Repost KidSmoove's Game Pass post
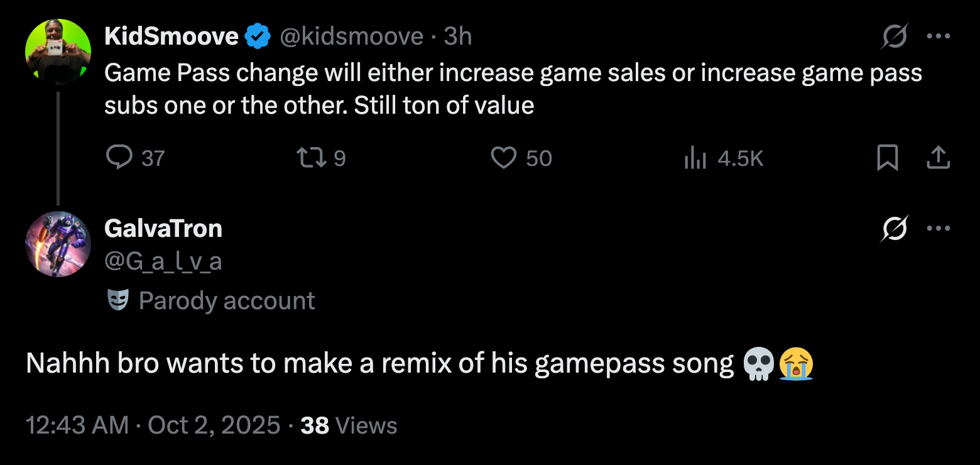Image resolution: width=980 pixels, height=465 pixels. pyautogui.click(x=310, y=158)
